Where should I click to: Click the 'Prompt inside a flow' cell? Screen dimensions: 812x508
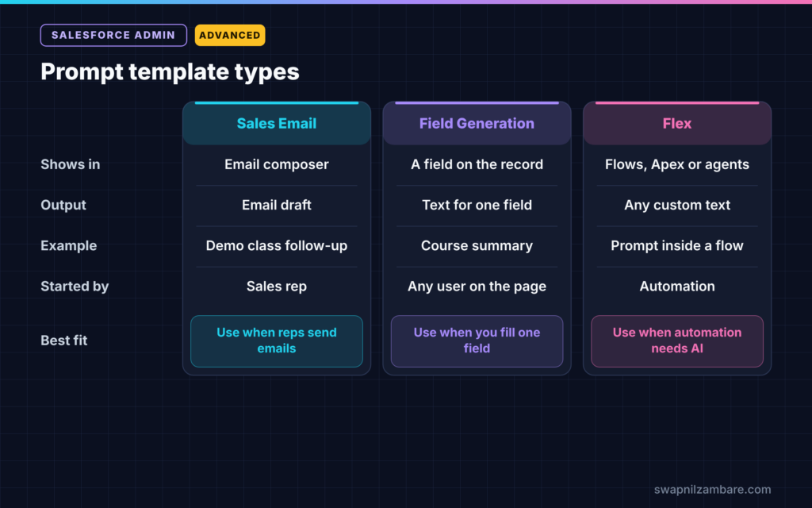(x=677, y=246)
